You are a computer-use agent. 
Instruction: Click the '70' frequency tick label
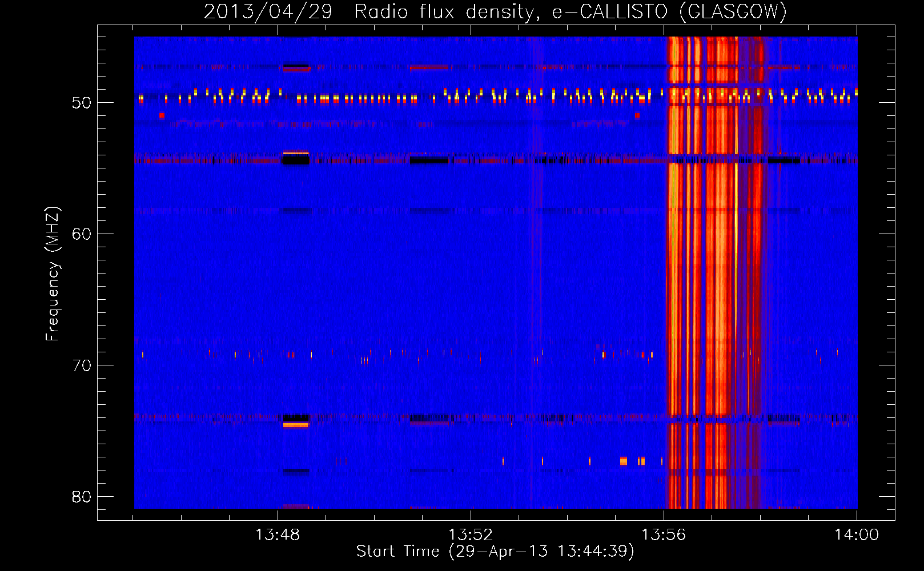click(x=82, y=365)
